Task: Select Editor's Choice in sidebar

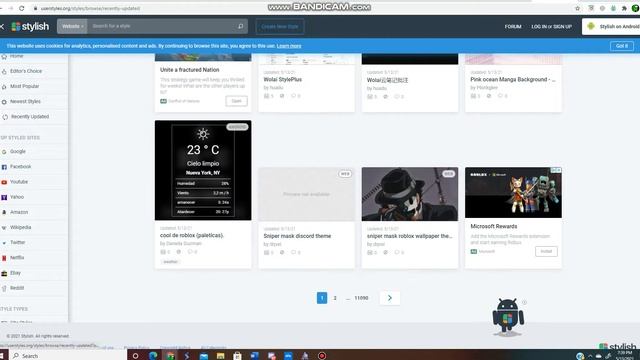Action: point(26,71)
